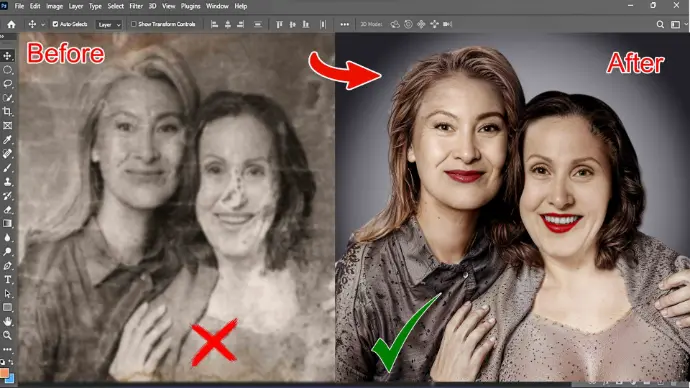
Task: Expand the toolbox double-arrow toggle
Action: [2, 37]
